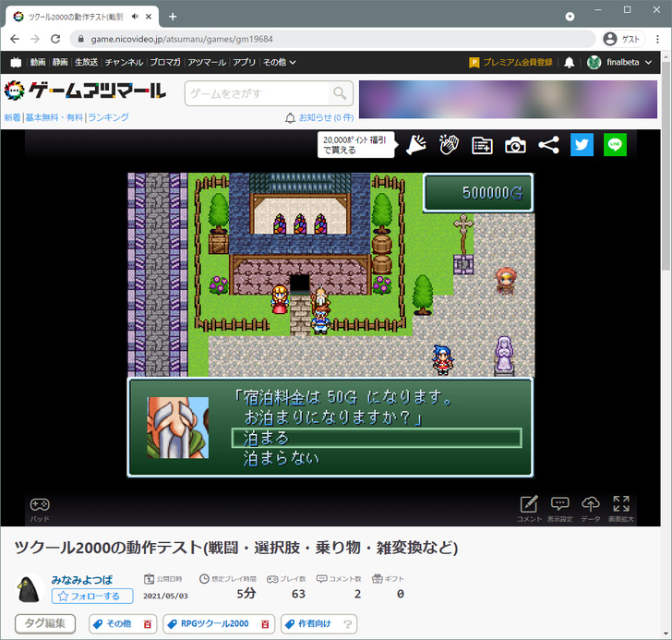The image size is (672, 640).
Task: Take a screenshot with camera icon
Action: (x=515, y=145)
